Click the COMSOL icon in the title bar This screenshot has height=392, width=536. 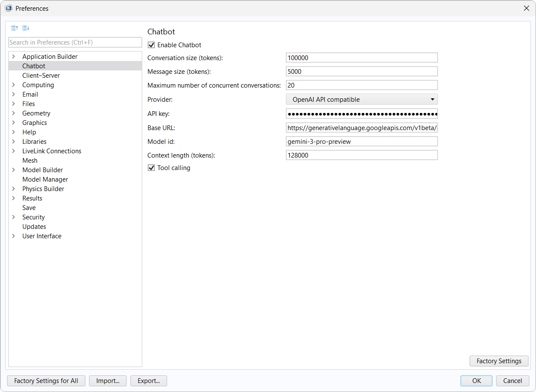pos(8,8)
